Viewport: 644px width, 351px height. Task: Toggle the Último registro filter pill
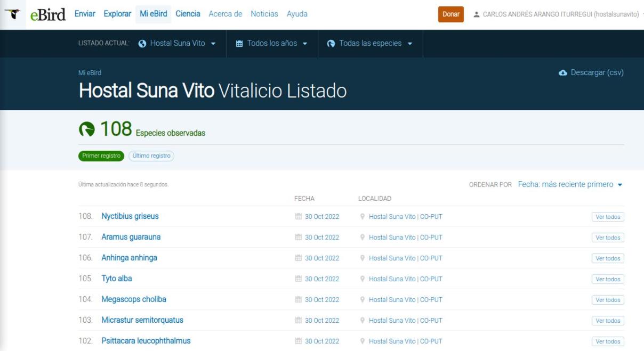(x=151, y=156)
